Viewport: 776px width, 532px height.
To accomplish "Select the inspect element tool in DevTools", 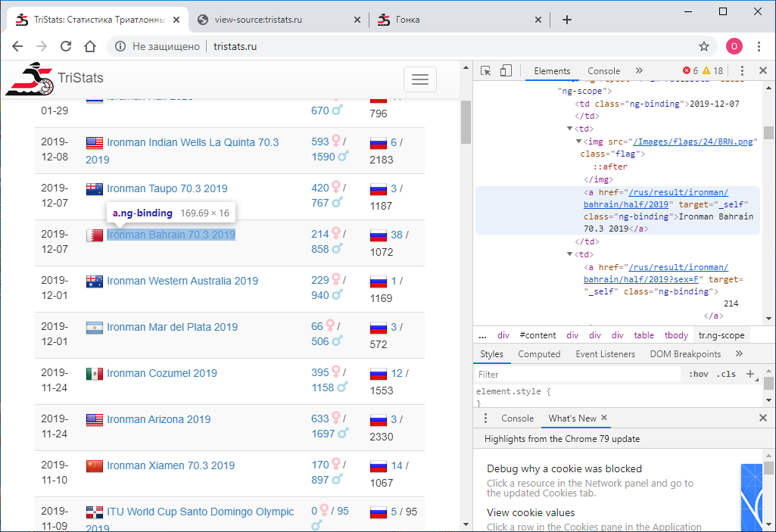I will (485, 70).
